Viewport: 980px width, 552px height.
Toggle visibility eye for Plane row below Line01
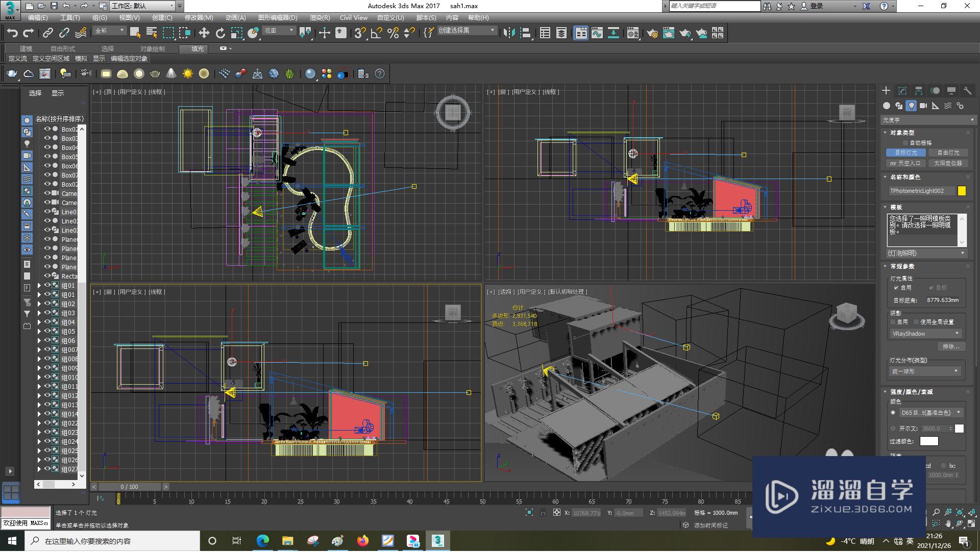[x=47, y=239]
